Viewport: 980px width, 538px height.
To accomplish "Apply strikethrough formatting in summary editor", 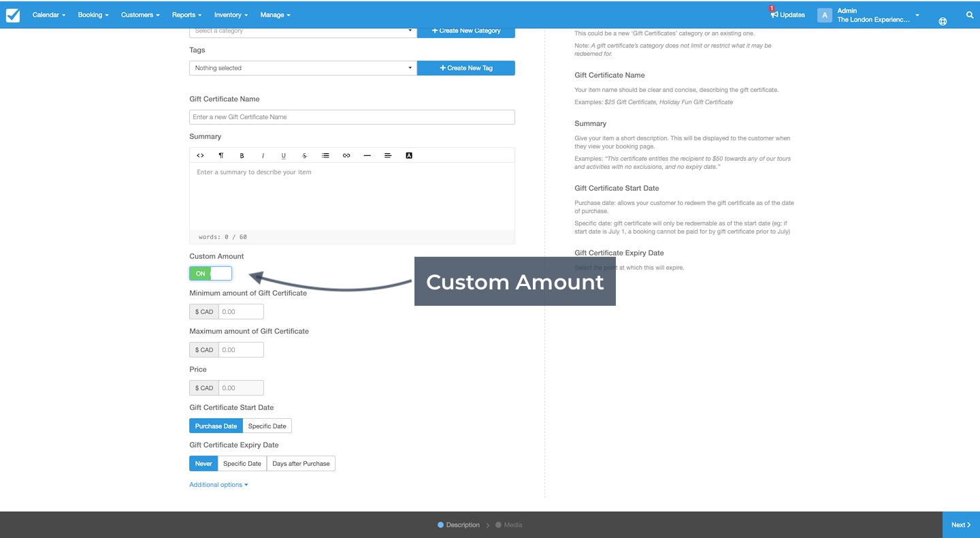I will point(304,155).
